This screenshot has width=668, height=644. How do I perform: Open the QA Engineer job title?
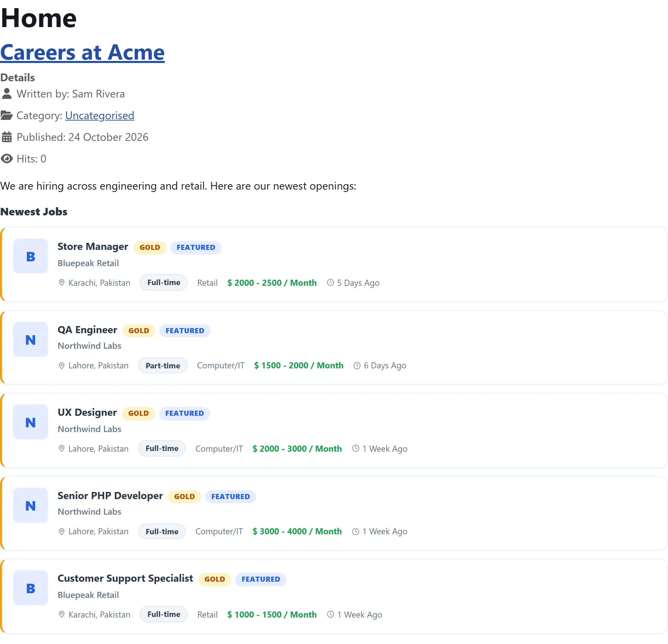coord(87,329)
